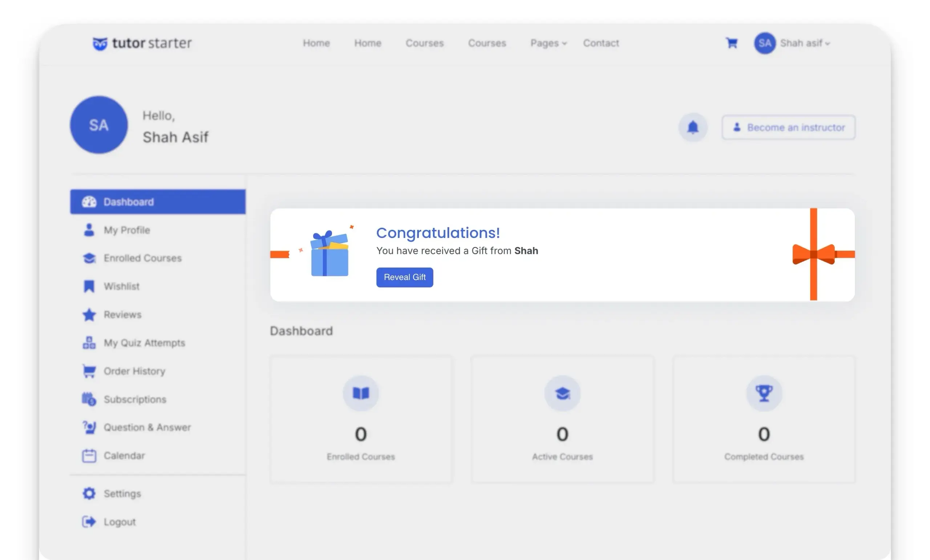Click the Completed Courses trophy icon

tap(764, 393)
